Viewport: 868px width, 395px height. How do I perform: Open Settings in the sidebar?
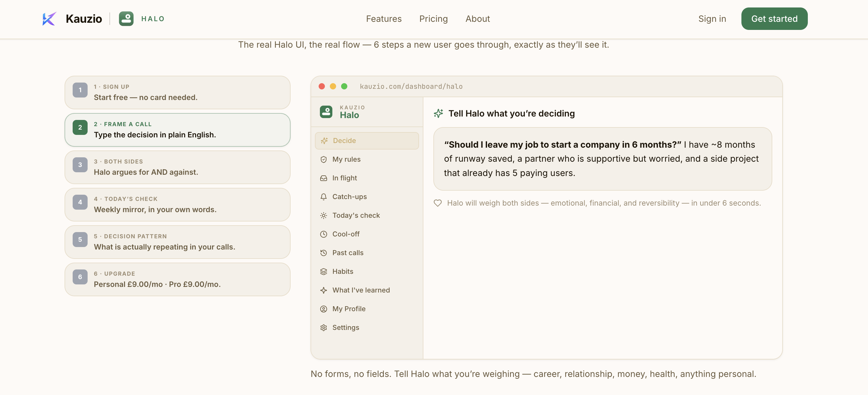pos(367,328)
